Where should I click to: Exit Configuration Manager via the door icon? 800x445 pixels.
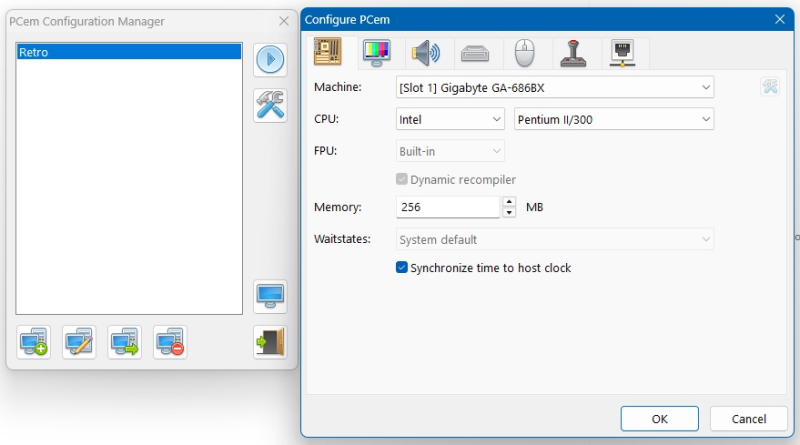click(x=270, y=342)
